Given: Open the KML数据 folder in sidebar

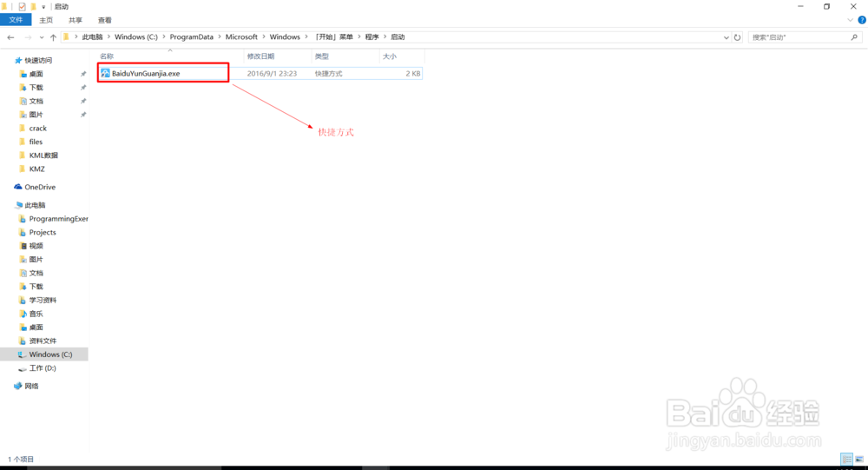Looking at the screenshot, I should (43, 156).
